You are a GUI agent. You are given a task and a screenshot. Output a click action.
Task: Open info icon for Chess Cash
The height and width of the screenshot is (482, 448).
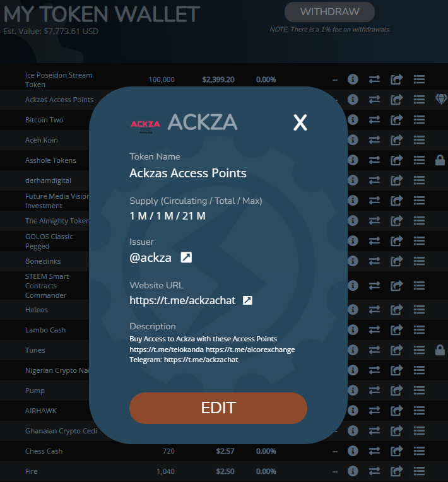pos(353,451)
